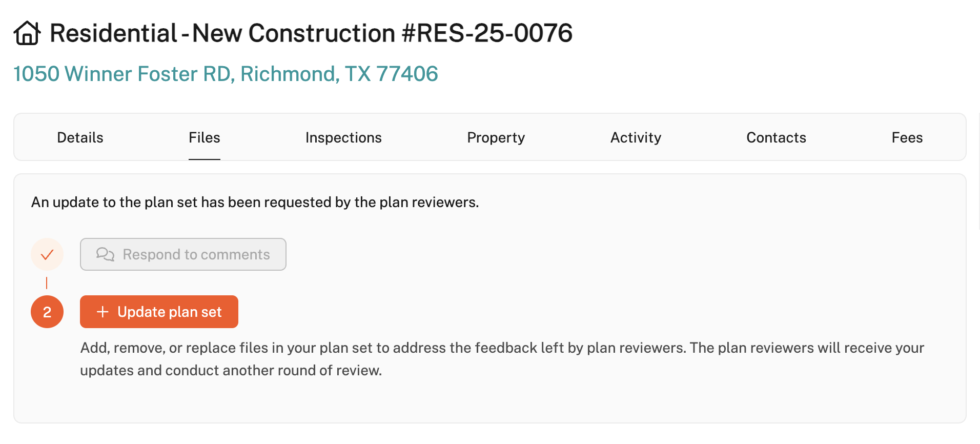Click the speech bubbles icon in Respond to comments

click(x=105, y=254)
